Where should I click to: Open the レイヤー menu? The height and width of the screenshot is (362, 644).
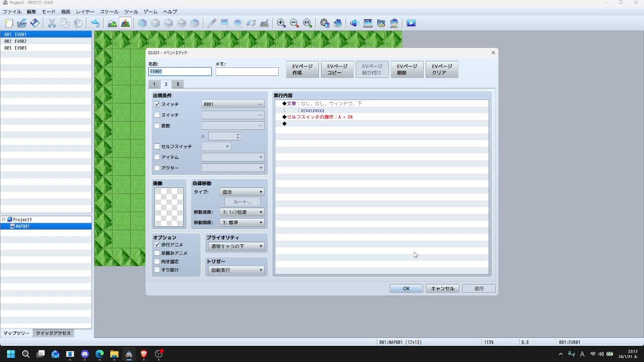(85, 12)
